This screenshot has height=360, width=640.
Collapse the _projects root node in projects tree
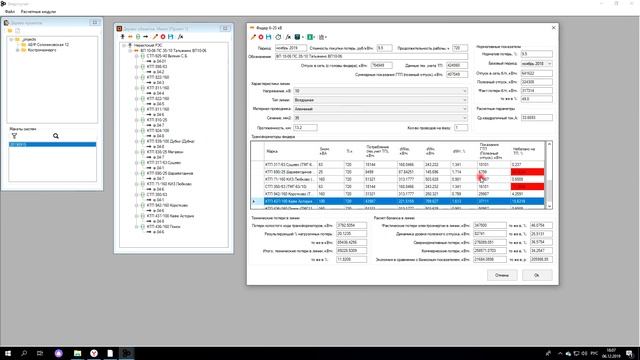(11, 40)
